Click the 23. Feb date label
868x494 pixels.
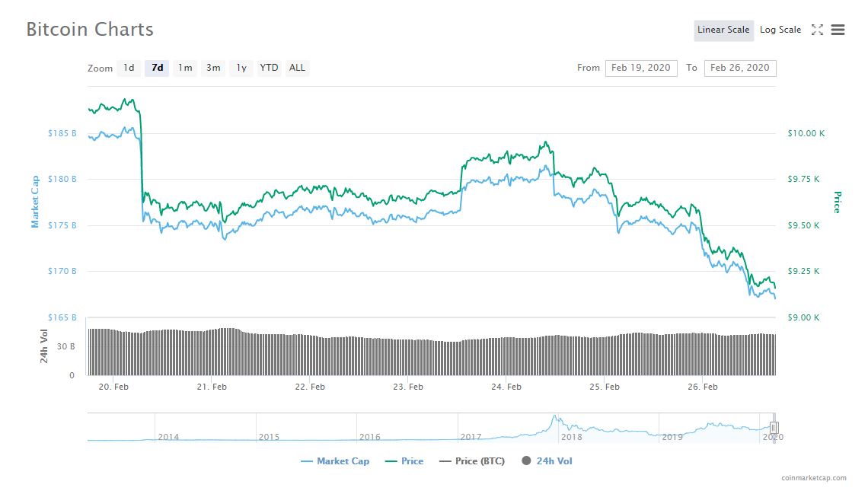coord(408,387)
